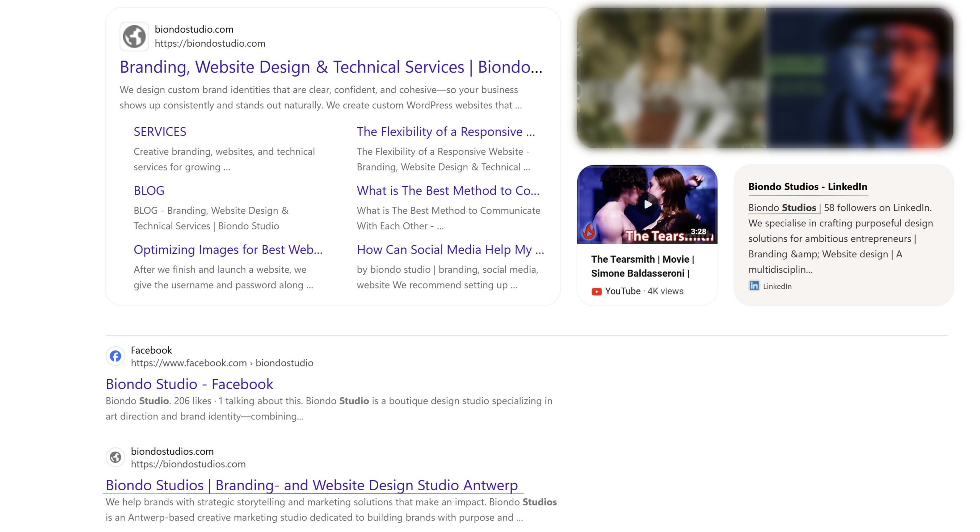This screenshot has height=532, width=980.
Task: Open Optimizing Images for Best Web link
Action: click(x=228, y=250)
